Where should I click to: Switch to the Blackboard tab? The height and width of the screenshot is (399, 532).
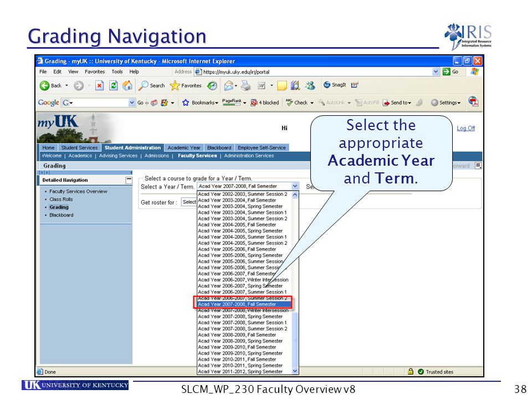[219, 147]
